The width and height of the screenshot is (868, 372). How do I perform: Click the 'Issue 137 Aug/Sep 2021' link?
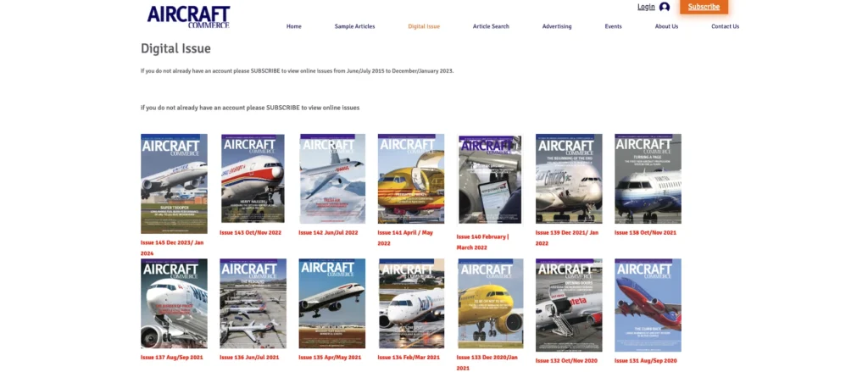pos(171,358)
